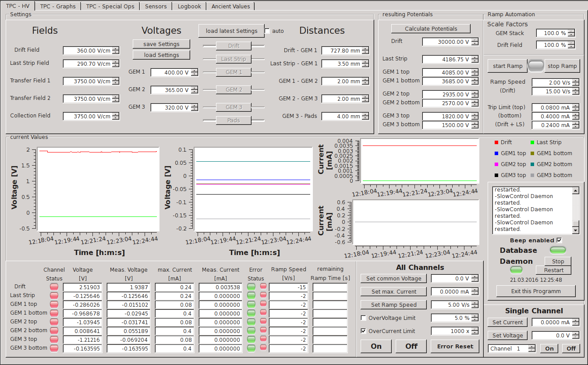Click the Last Strip green legend swatch

tap(532, 142)
